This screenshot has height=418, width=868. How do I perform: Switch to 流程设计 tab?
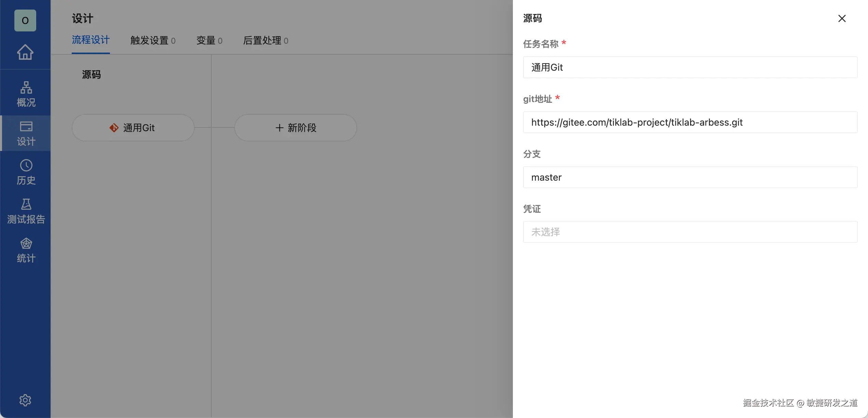[x=90, y=40]
